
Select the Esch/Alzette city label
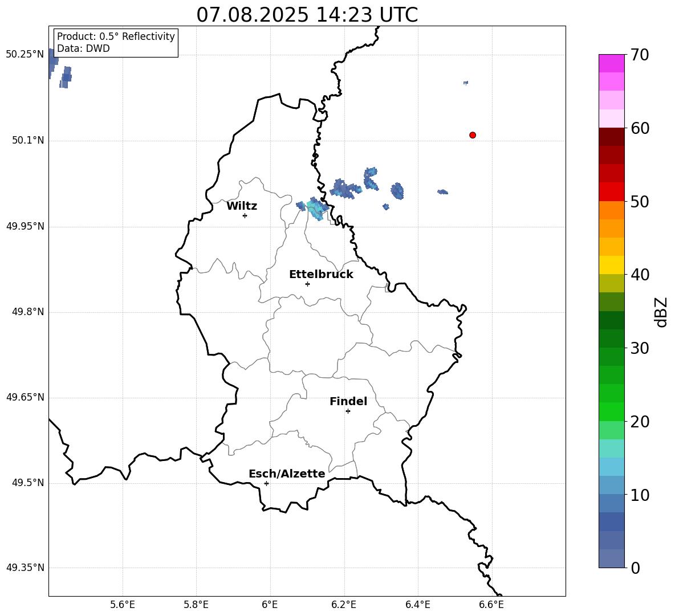(x=287, y=474)
